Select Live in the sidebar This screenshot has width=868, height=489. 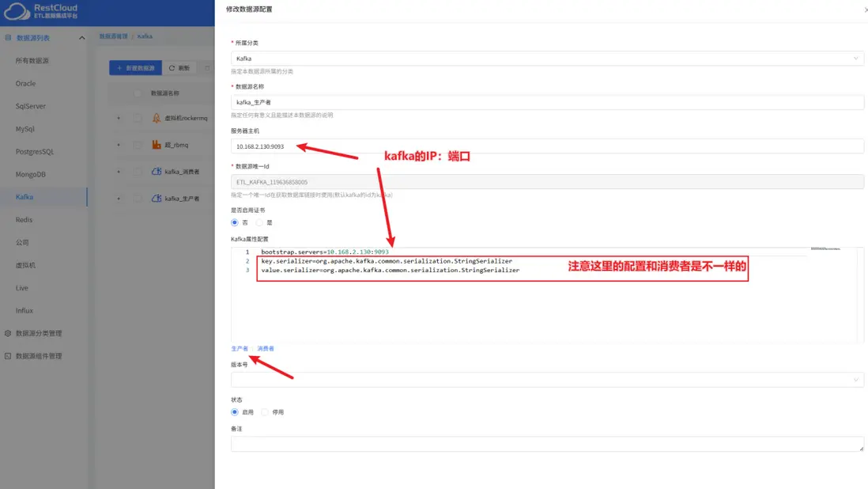tap(21, 287)
